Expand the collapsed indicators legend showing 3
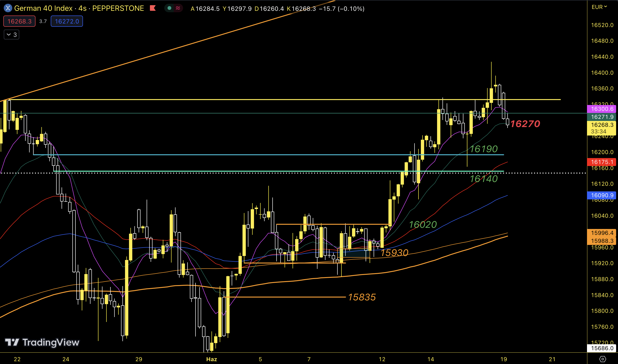This screenshot has height=364, width=618. [12, 35]
